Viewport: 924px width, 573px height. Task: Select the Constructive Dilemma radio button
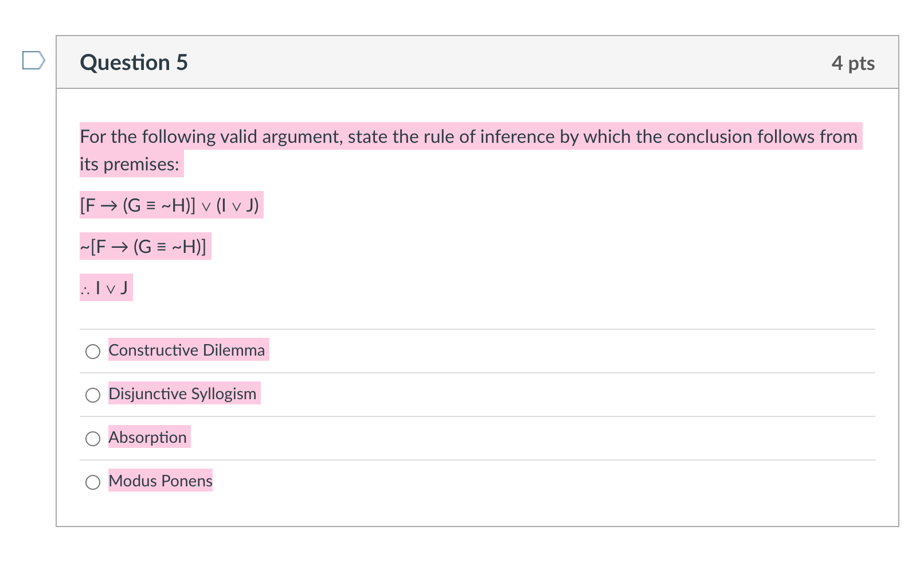click(x=92, y=352)
